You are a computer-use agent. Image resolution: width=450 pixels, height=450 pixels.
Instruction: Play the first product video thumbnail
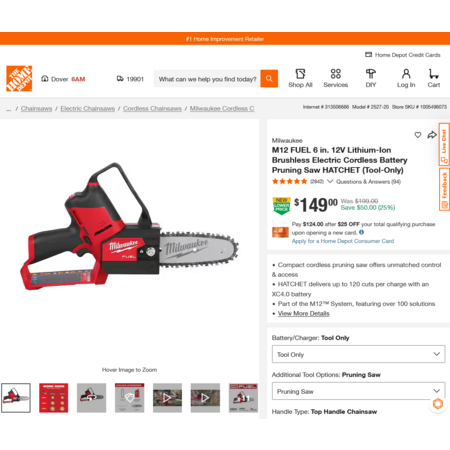coord(167,398)
